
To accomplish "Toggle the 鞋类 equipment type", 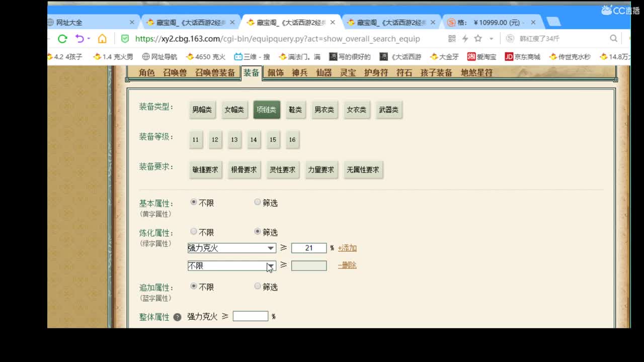I will coord(295,110).
